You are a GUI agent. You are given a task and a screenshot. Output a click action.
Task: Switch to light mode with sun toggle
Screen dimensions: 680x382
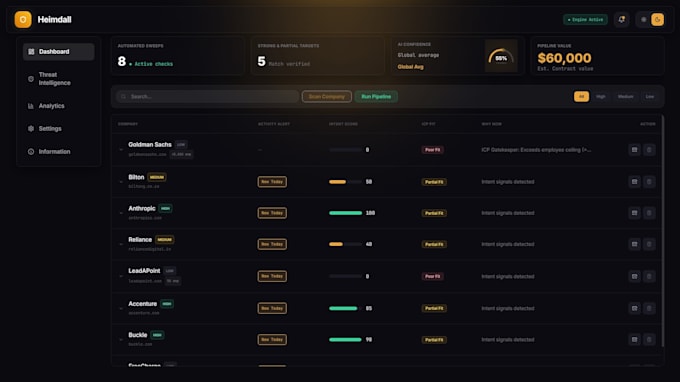[644, 20]
